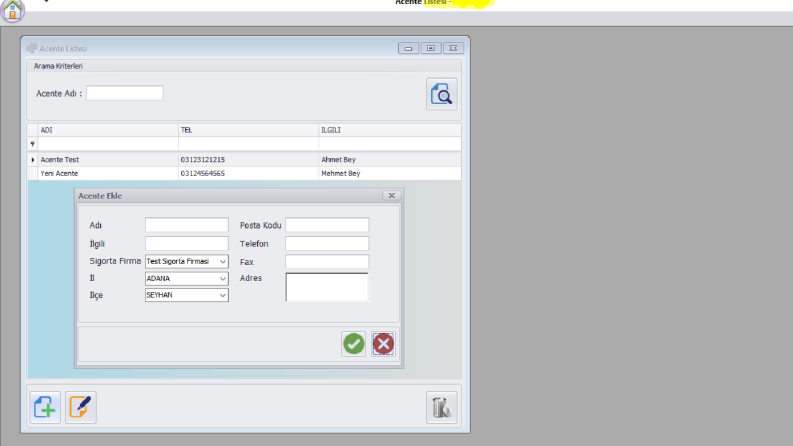Minimize the Acente Listesi window

(x=408, y=48)
